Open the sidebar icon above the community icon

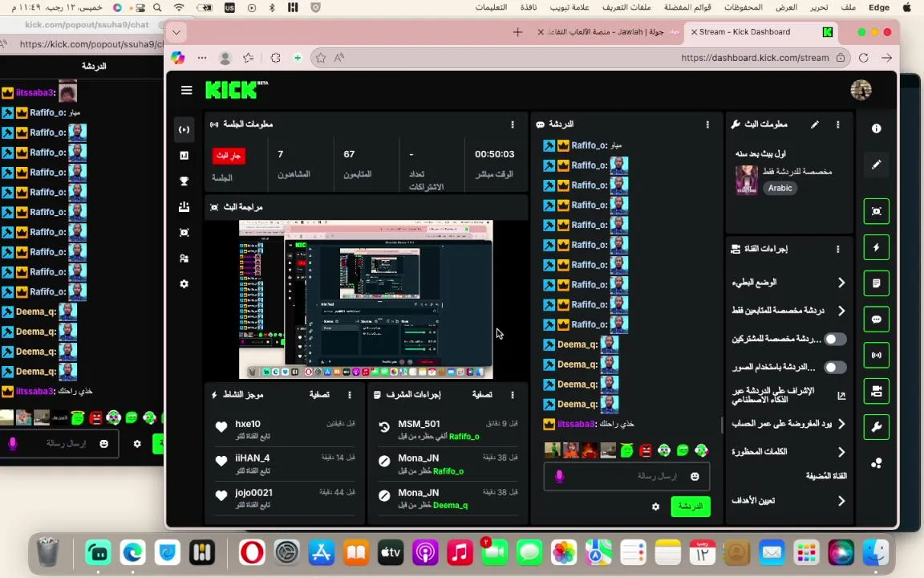tap(184, 232)
